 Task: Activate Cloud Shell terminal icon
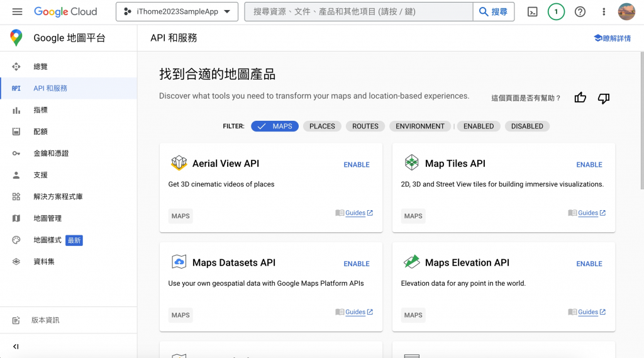coord(532,12)
